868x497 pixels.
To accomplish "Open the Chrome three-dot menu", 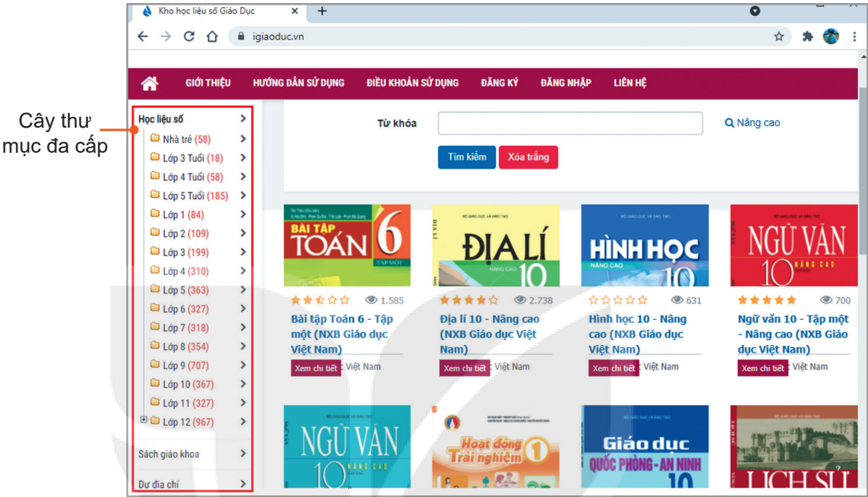I will pyautogui.click(x=854, y=36).
